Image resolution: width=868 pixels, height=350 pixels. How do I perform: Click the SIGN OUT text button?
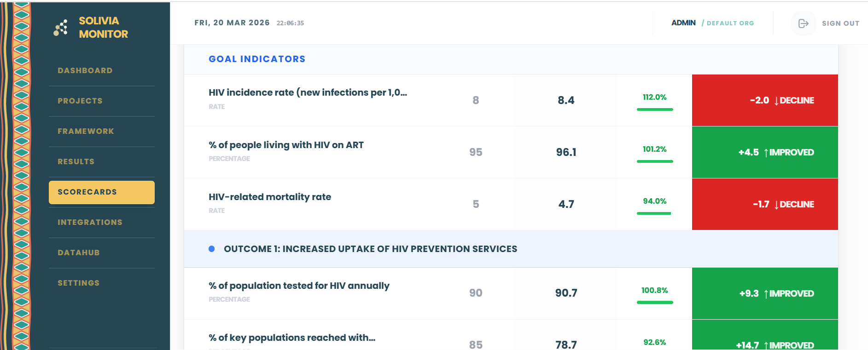(840, 23)
